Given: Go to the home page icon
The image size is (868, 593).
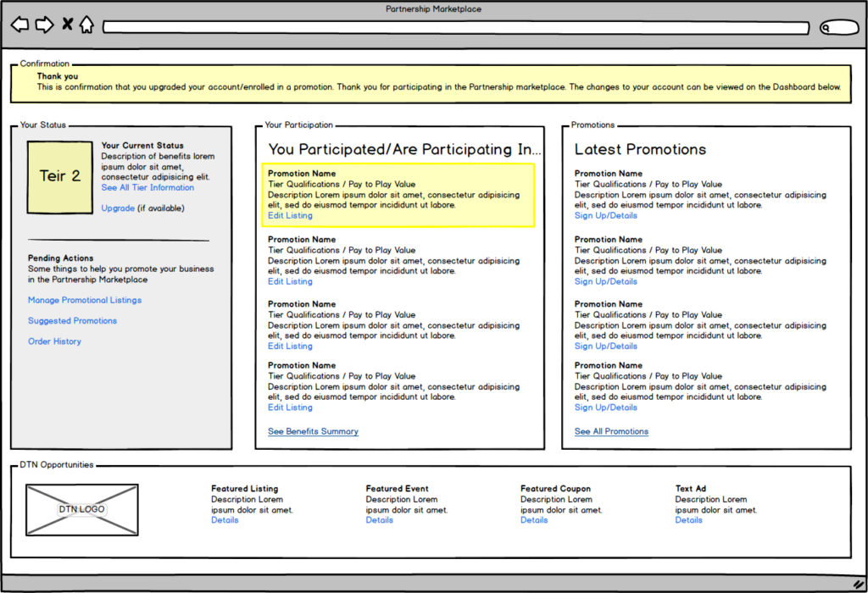Looking at the screenshot, I should pyautogui.click(x=86, y=25).
